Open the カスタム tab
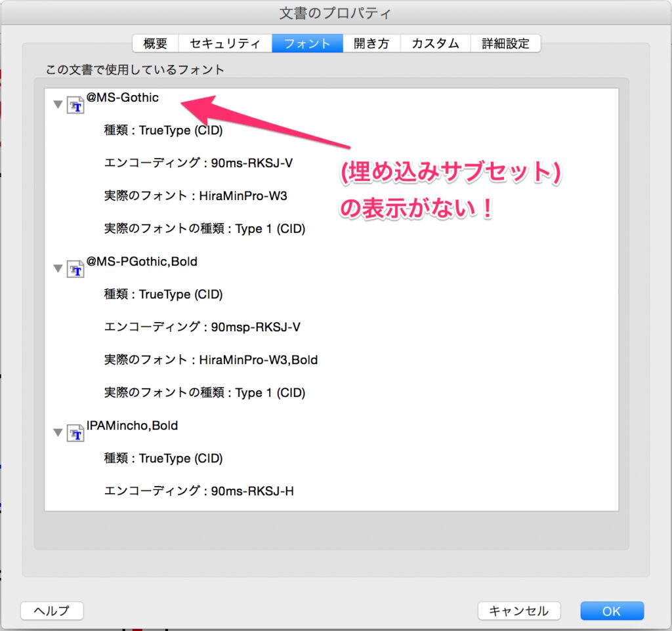Image resolution: width=672 pixels, height=631 pixels. click(x=435, y=43)
